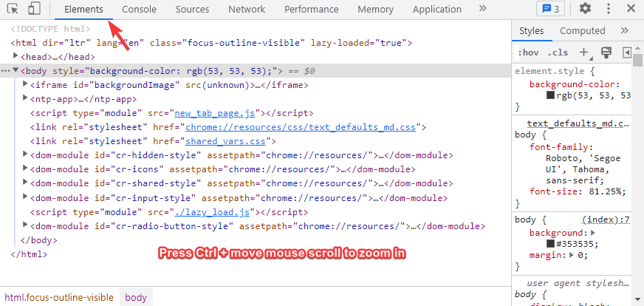Open the text_defaults_md.css href link
This screenshot has width=644, height=306.
[x=301, y=127]
